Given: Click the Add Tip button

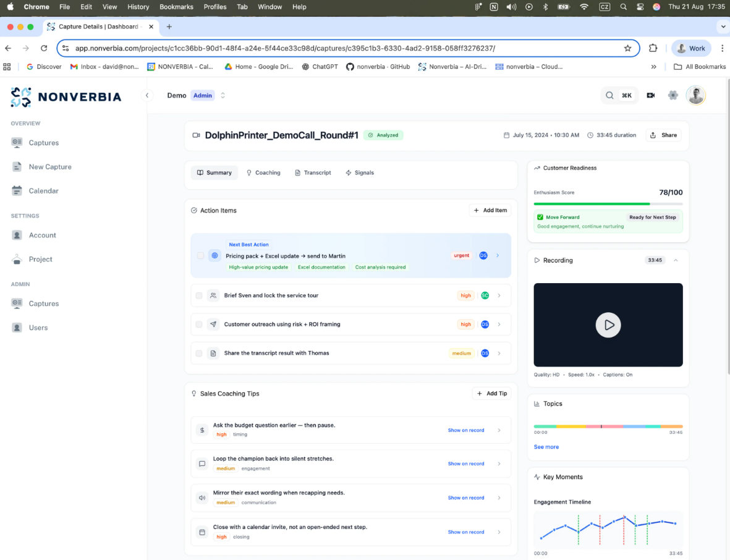Looking at the screenshot, I should coord(491,393).
